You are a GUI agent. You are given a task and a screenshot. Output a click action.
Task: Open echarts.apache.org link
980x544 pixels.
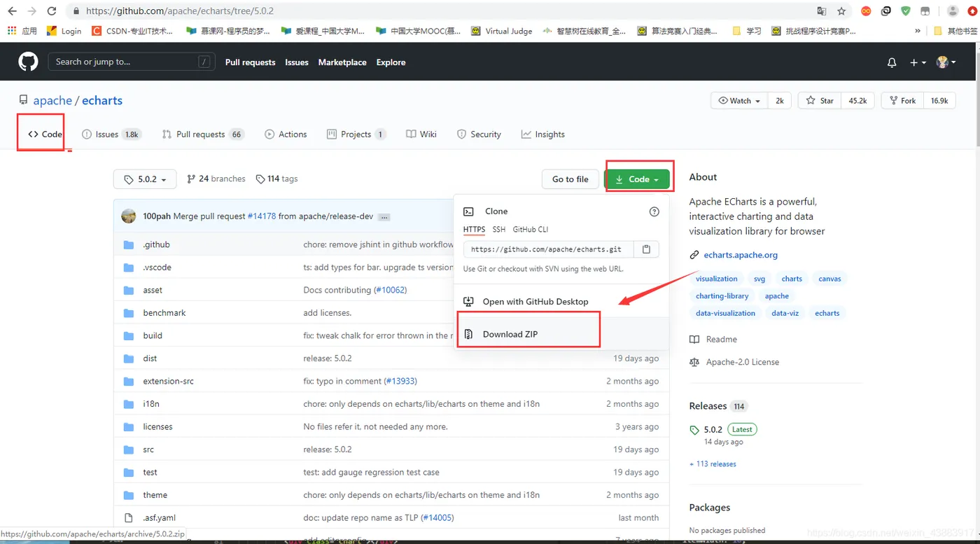pyautogui.click(x=741, y=255)
